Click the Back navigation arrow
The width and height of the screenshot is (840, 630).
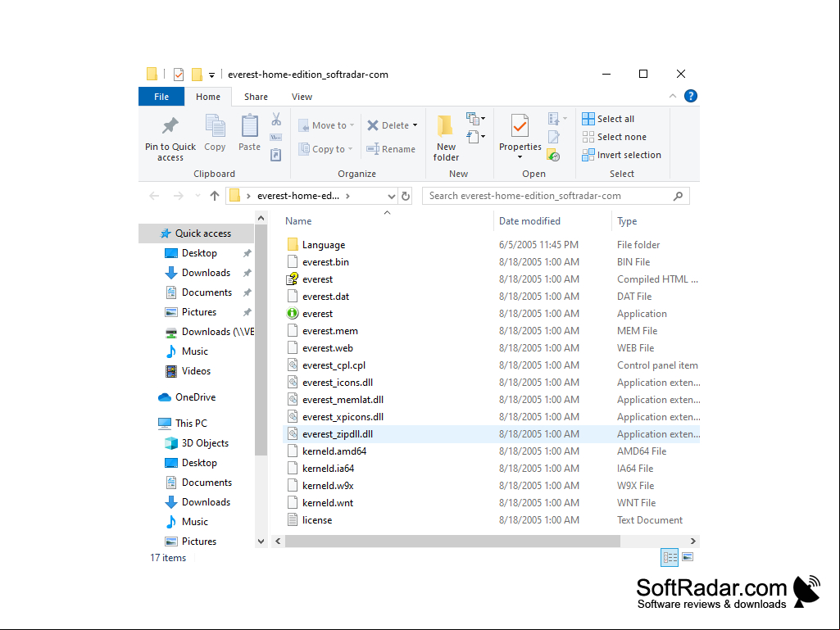[154, 196]
